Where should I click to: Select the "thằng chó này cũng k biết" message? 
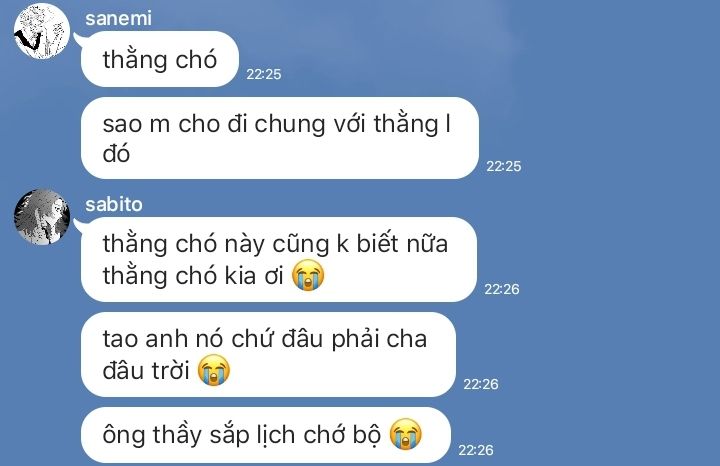coord(279,259)
